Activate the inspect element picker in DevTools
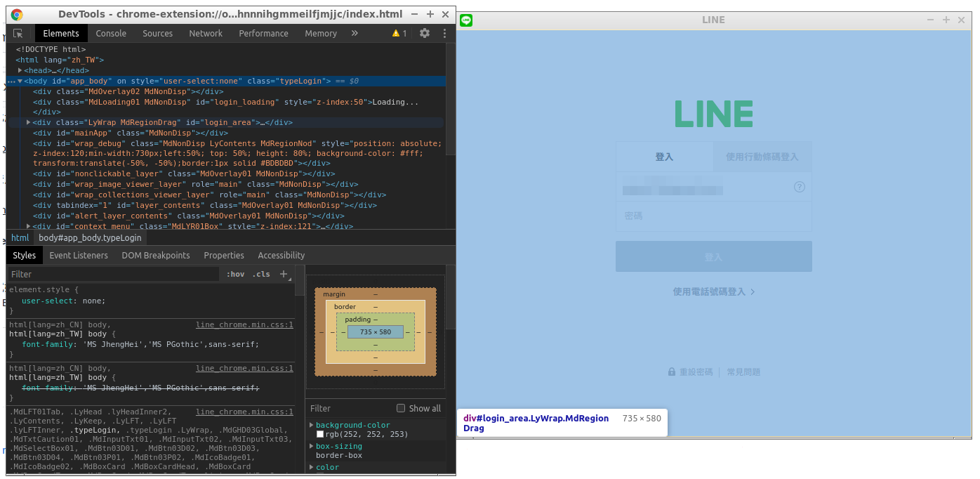Viewport: 980px width, 479px height. [x=18, y=33]
